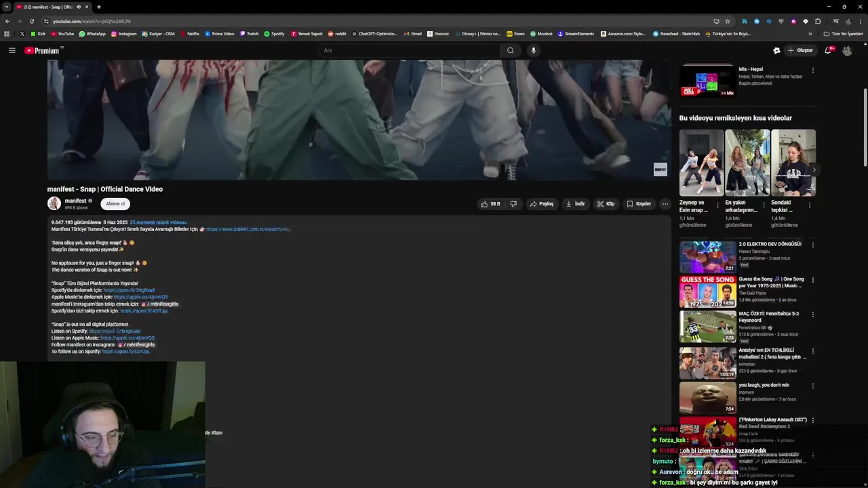Go back with browser back arrow
868x488 pixels.
tap(7, 21)
